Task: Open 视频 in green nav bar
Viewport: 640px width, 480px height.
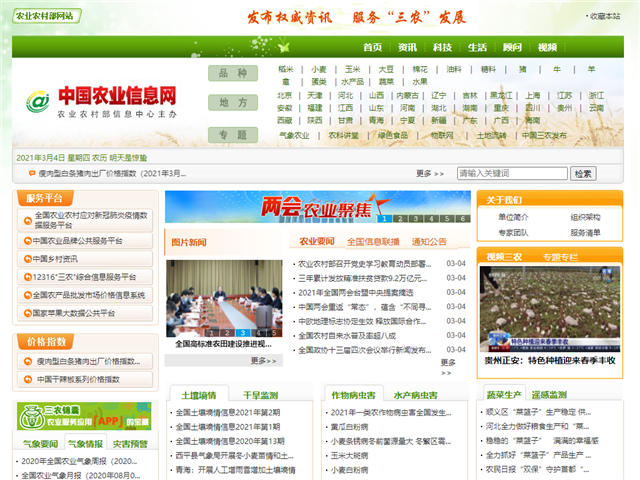Action: pos(547,47)
